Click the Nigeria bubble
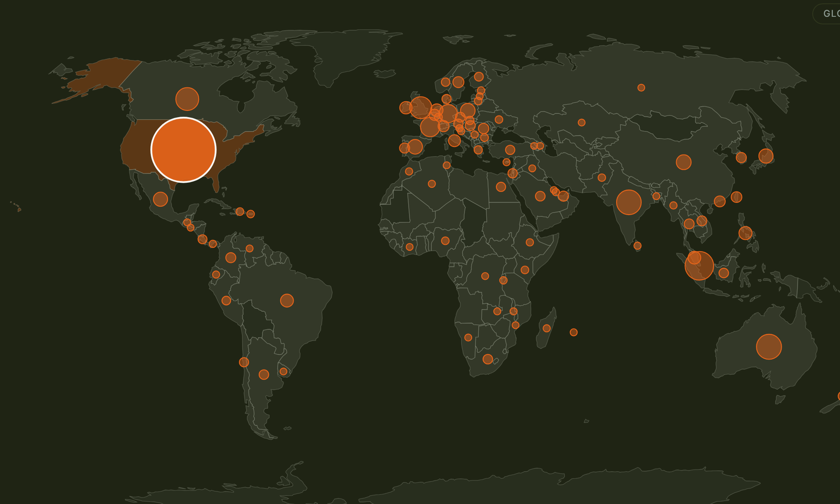This screenshot has height=504, width=840. click(445, 241)
